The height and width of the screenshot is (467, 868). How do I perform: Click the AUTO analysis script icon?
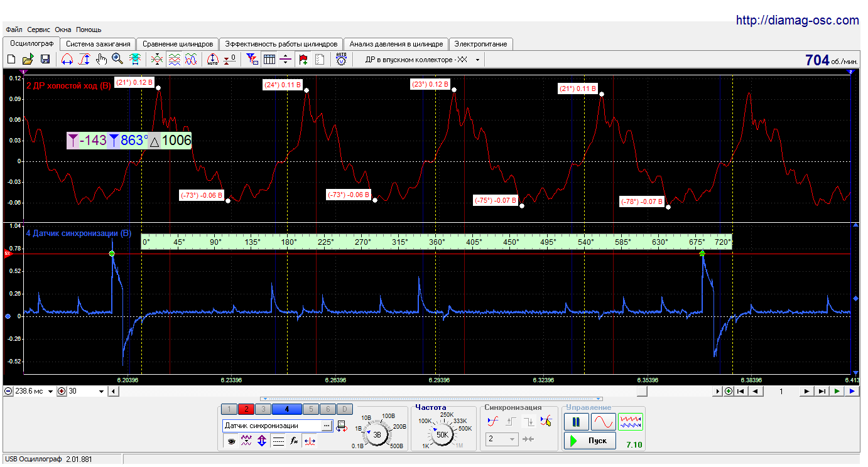click(x=341, y=60)
